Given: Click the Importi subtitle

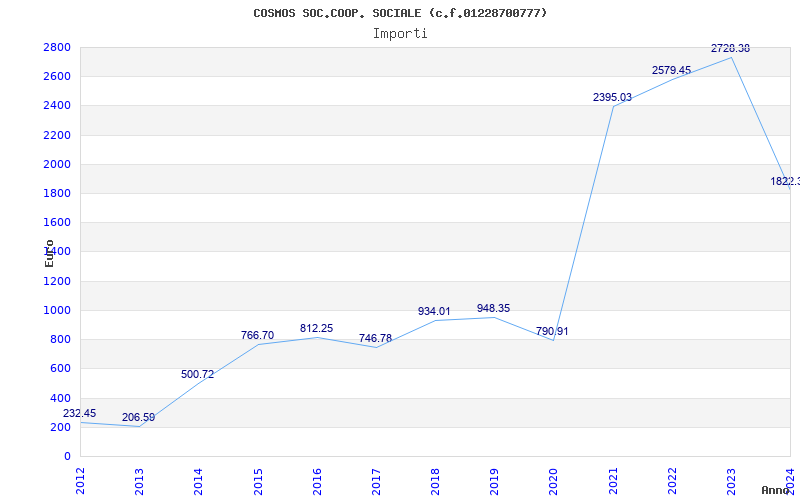Looking at the screenshot, I should (400, 34).
